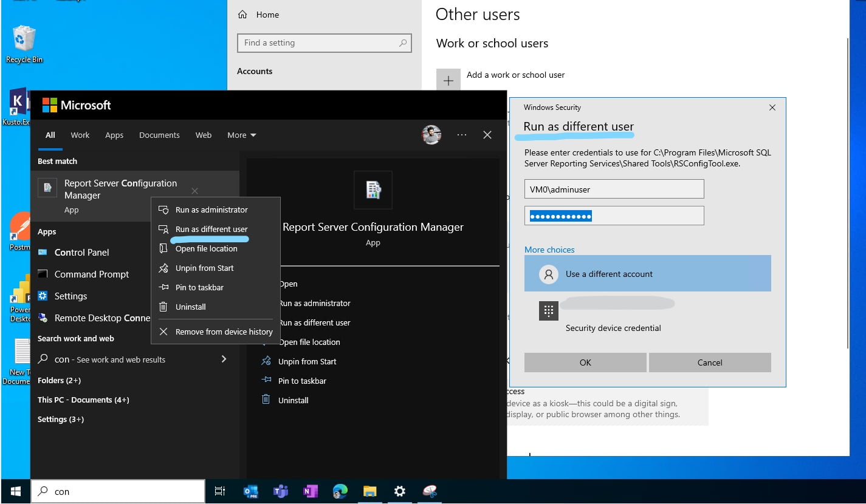Choose Run as administrator in context menu
This screenshot has width=866, height=504.
[x=216, y=209]
